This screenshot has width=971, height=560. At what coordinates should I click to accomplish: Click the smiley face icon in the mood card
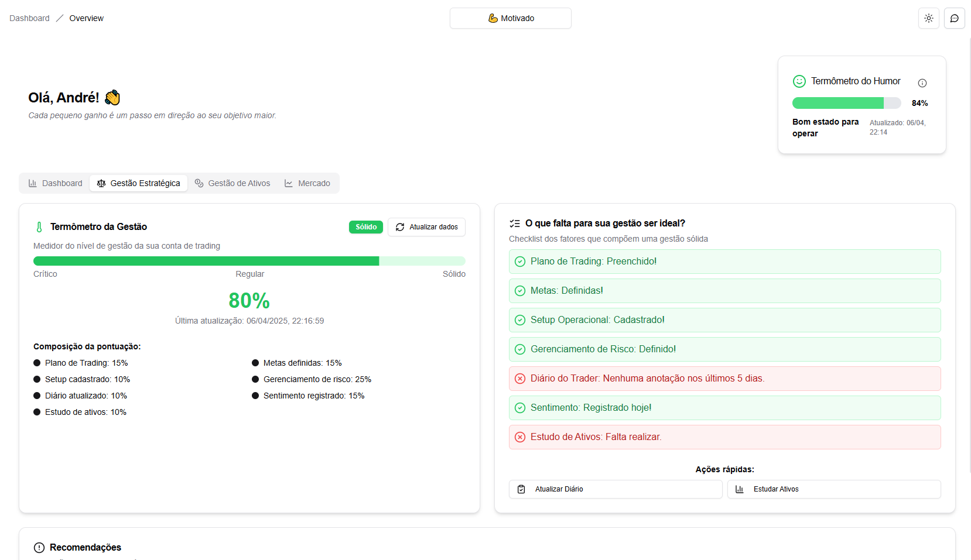click(799, 81)
